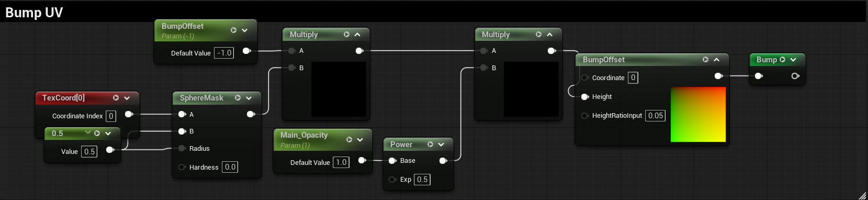Viewport: 868px width, 200px height.
Task: Expand the Power node chevron
Action: click(x=441, y=145)
